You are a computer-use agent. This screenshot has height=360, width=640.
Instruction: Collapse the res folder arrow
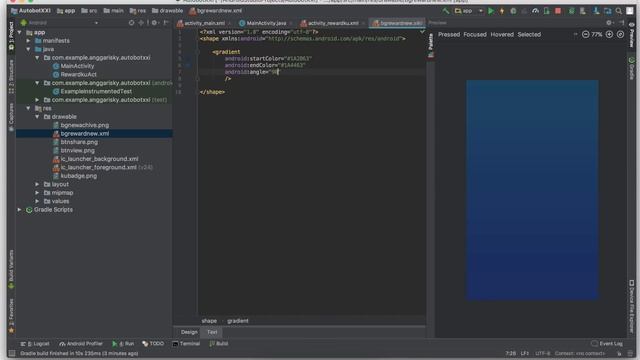pos(28,108)
